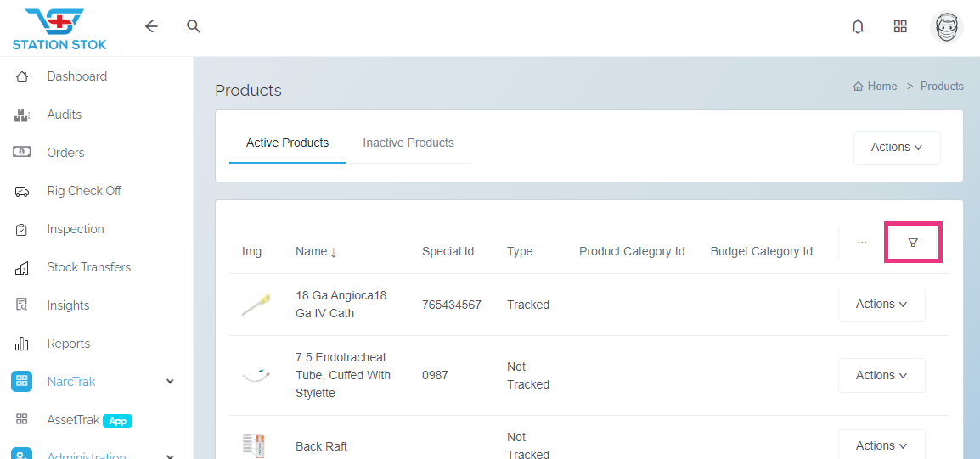The height and width of the screenshot is (459, 980).
Task: Click the Stock Transfers icon
Action: coord(22,268)
